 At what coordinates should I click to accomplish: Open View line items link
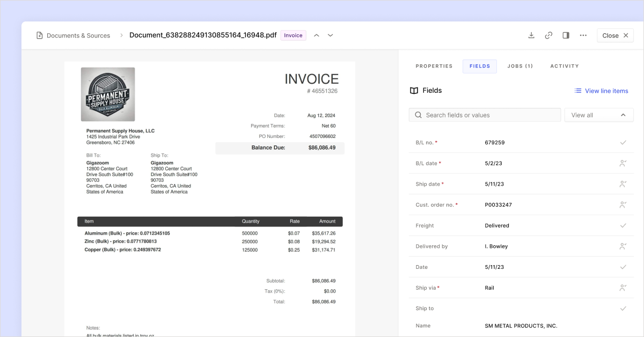point(601,91)
